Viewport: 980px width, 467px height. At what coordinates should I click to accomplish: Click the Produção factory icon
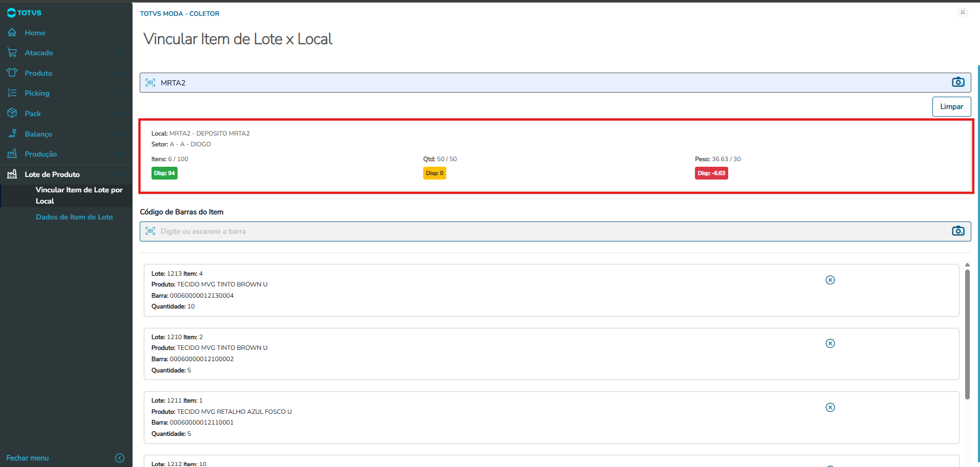point(12,154)
